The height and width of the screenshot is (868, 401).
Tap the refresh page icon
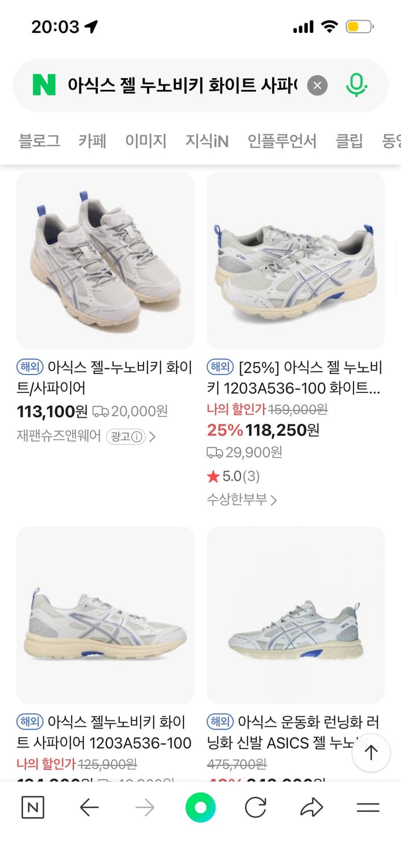256,807
